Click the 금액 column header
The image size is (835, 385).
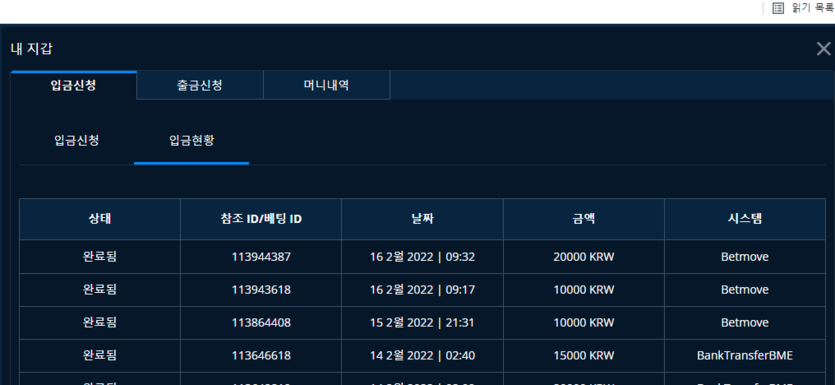coord(584,219)
